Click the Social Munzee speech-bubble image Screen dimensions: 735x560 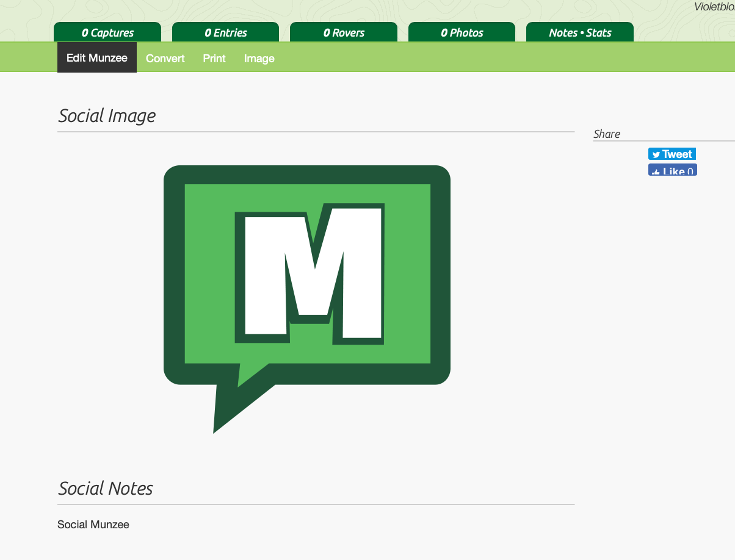(x=307, y=299)
